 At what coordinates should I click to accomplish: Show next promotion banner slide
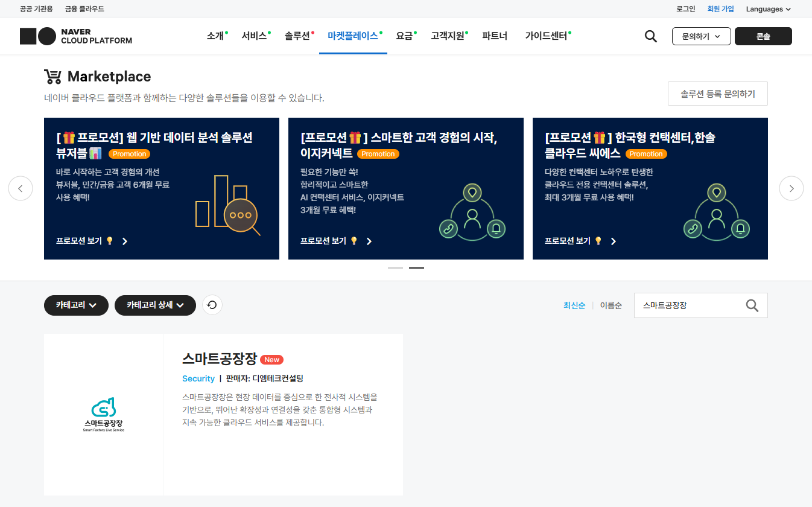pos(791,188)
